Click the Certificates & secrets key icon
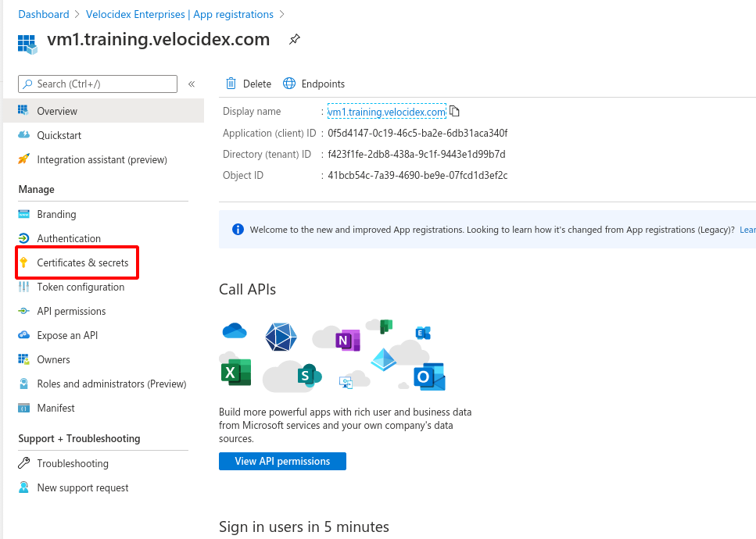The width and height of the screenshot is (756, 539). point(23,262)
